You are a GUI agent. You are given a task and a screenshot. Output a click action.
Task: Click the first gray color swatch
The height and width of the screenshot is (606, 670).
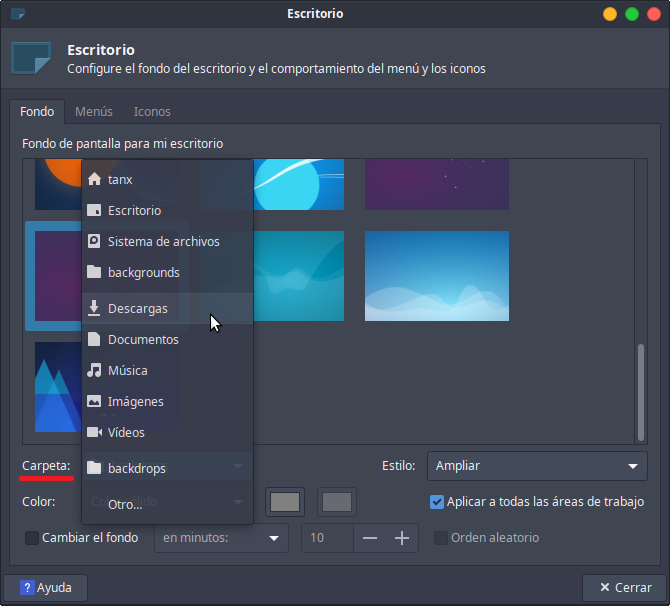click(x=285, y=502)
